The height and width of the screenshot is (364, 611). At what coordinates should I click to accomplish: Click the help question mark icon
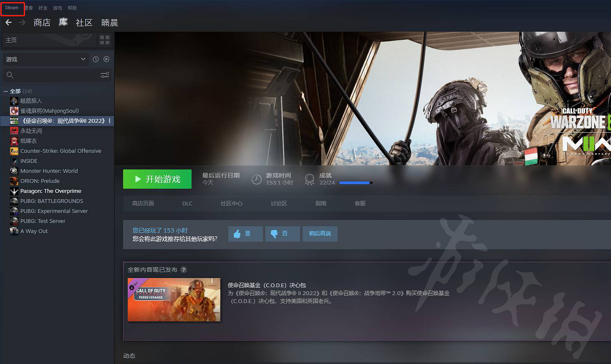tap(184, 270)
